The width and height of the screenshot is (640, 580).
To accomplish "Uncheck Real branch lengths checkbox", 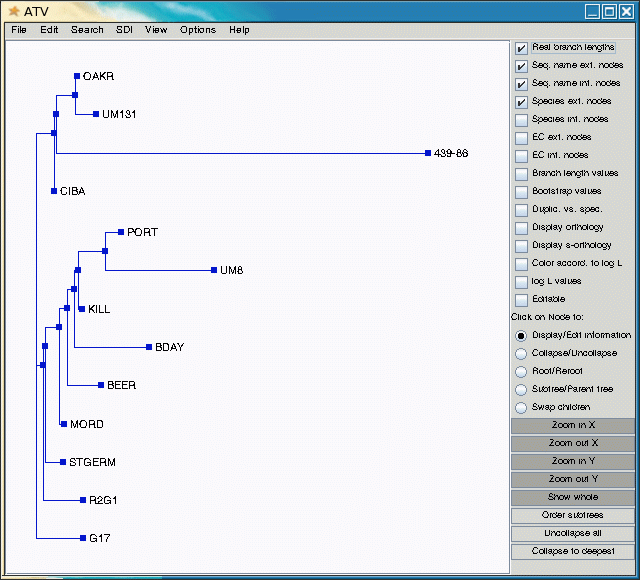I will [521, 48].
